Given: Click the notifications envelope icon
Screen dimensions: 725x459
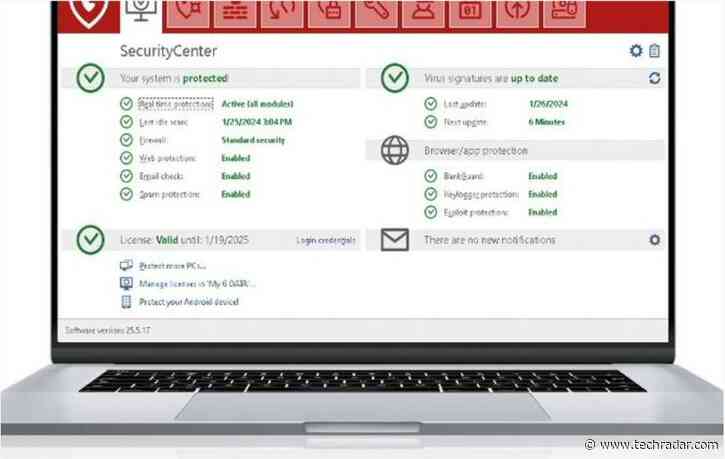Looking at the screenshot, I should tap(394, 240).
